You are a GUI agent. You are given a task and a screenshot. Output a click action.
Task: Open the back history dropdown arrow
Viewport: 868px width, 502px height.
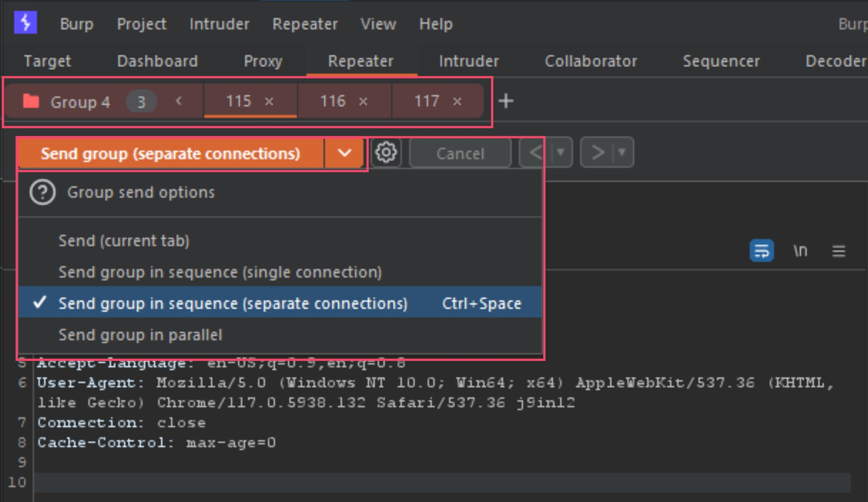[x=561, y=152]
